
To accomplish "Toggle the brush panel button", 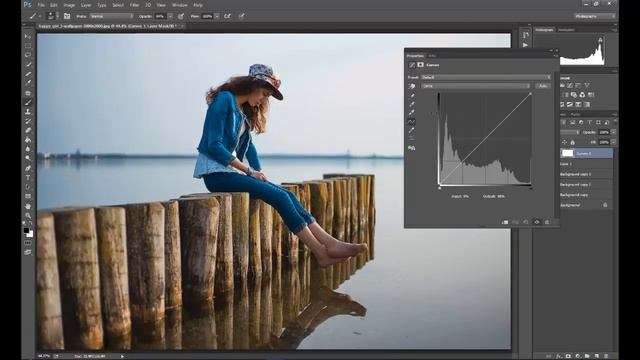I will click(67, 16).
